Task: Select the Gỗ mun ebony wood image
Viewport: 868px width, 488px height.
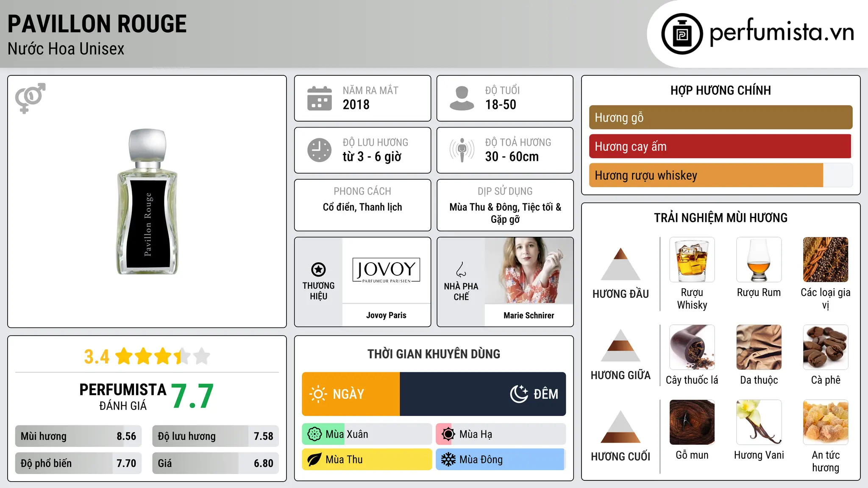Action: coord(692,422)
